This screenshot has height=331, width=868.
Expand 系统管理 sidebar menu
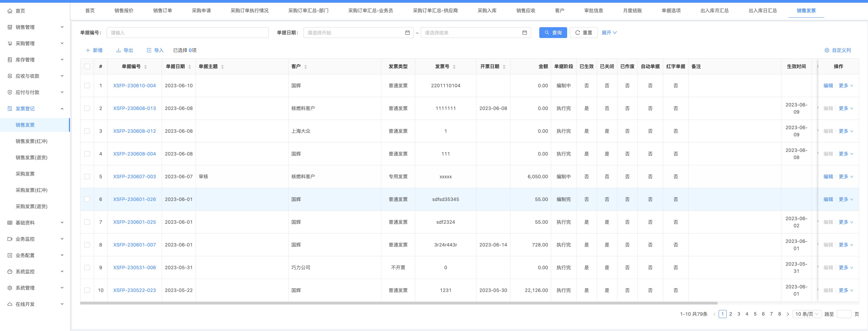click(x=62, y=288)
